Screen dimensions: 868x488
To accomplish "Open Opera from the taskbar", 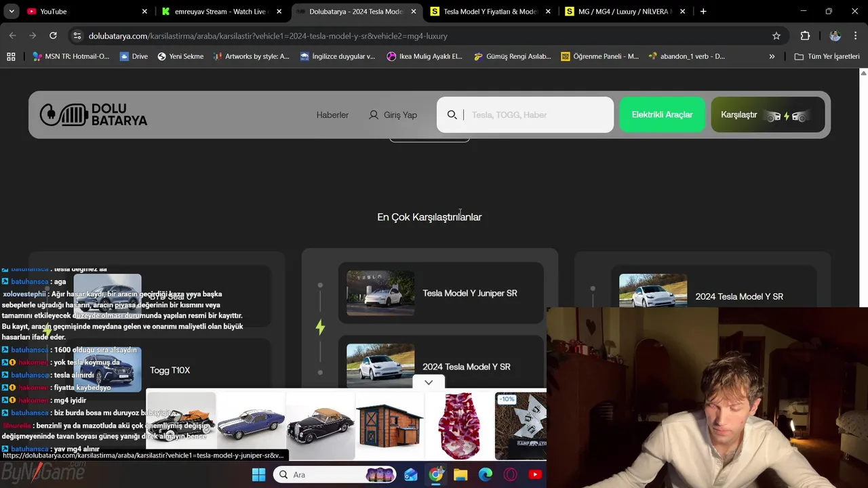I will 510,474.
